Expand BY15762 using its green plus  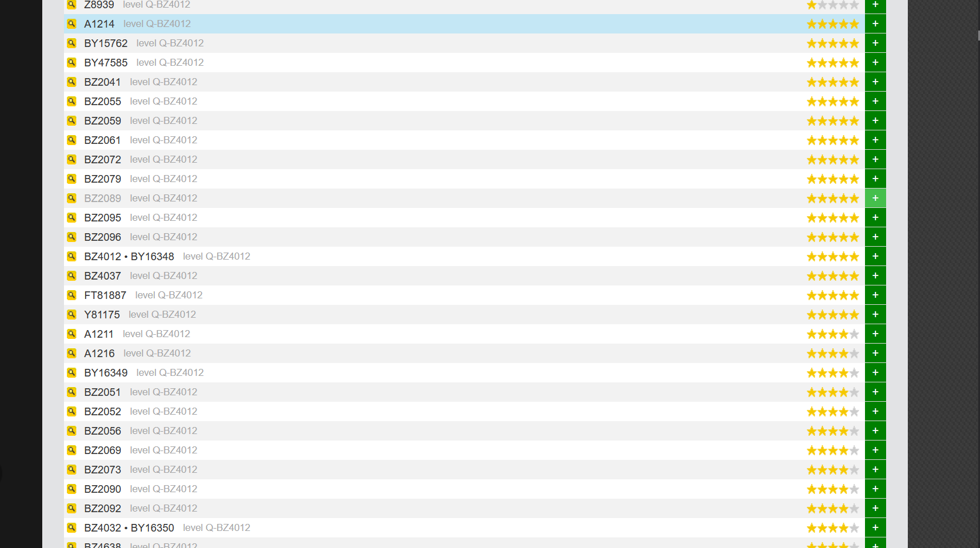875,43
